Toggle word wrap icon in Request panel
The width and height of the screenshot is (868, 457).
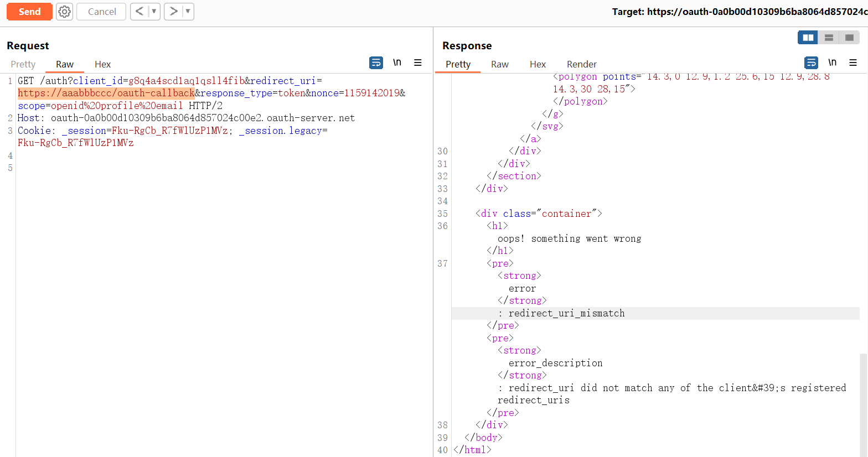tap(376, 63)
